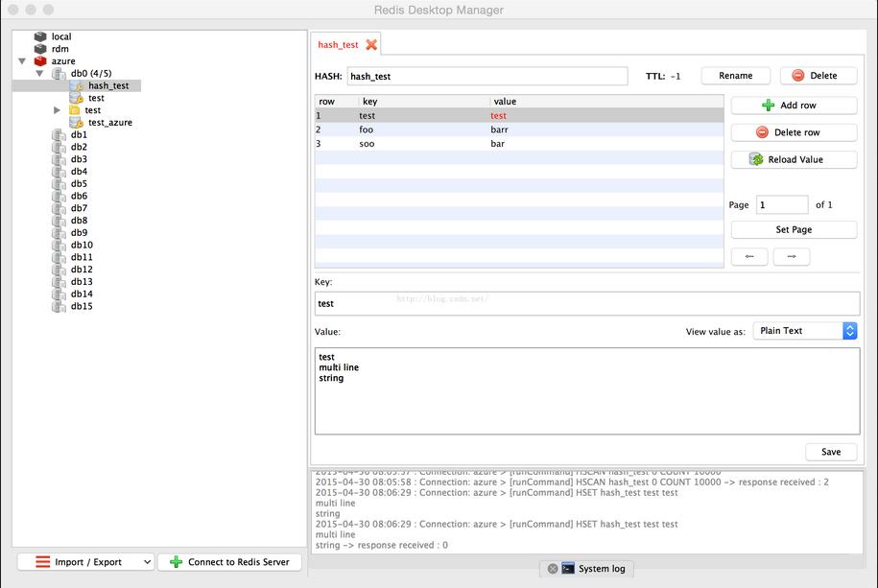
Task: Click the multi-line Value text area
Action: 587,390
